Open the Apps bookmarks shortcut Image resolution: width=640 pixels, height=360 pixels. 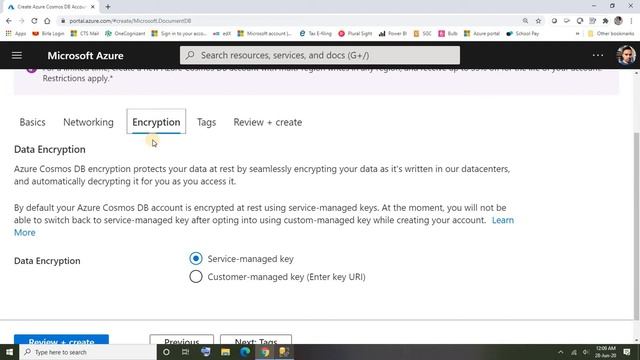coord(16,33)
